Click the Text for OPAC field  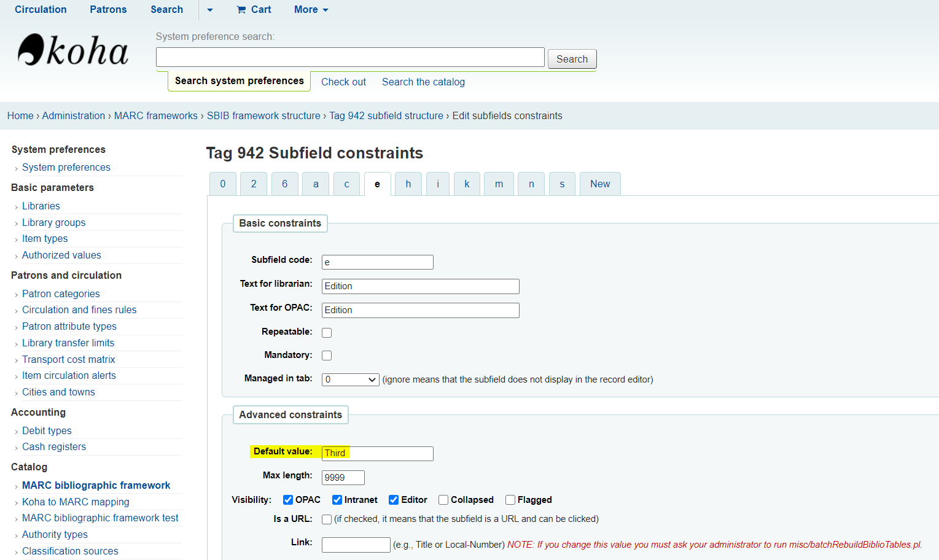click(421, 310)
